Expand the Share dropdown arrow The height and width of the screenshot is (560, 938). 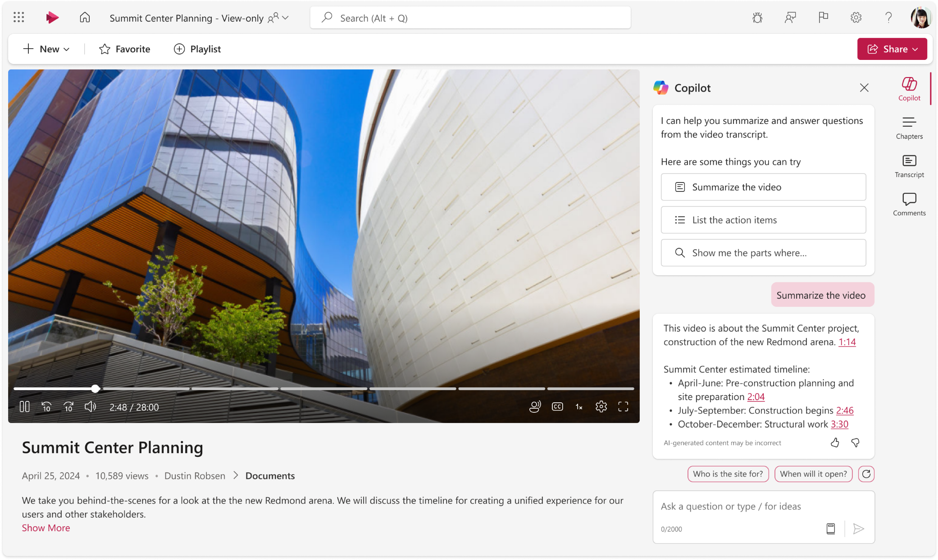tap(919, 49)
